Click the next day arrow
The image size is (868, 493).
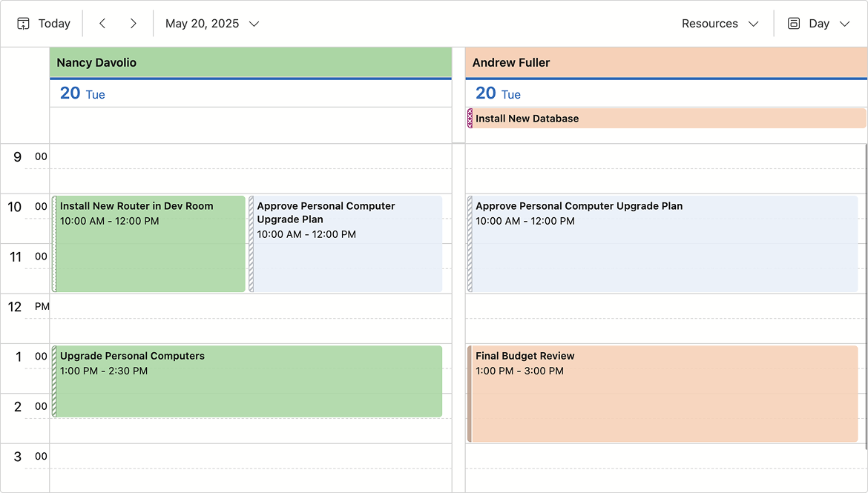coord(134,23)
